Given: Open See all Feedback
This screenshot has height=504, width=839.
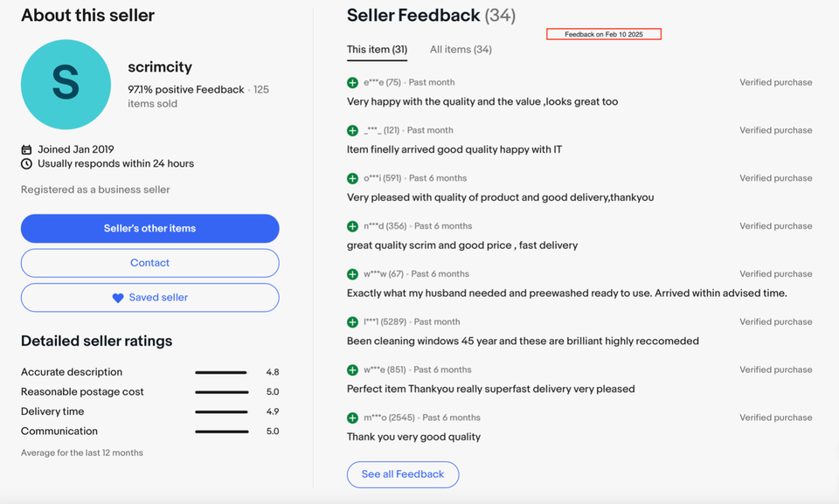Looking at the screenshot, I should 403,474.
